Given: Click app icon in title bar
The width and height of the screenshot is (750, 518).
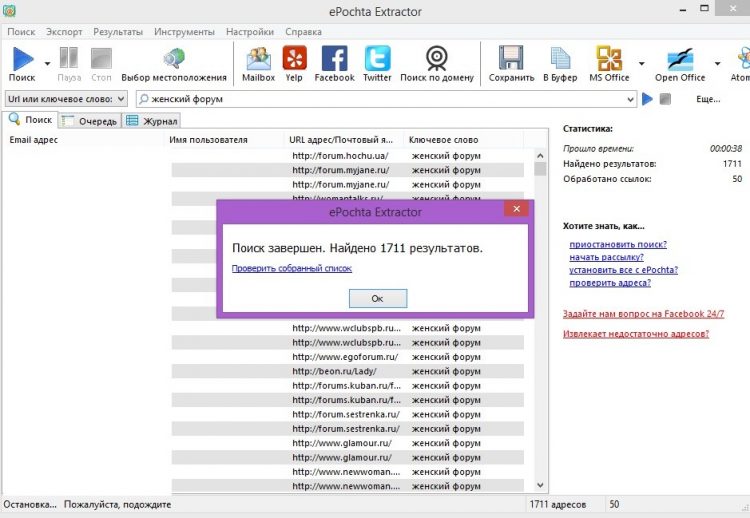Looking at the screenshot, I should (x=9, y=11).
